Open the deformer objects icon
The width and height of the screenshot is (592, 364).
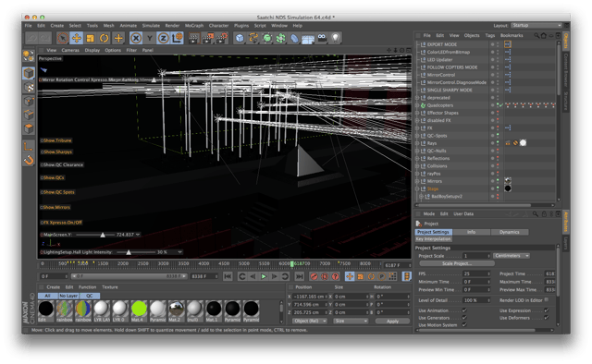[x=294, y=38]
